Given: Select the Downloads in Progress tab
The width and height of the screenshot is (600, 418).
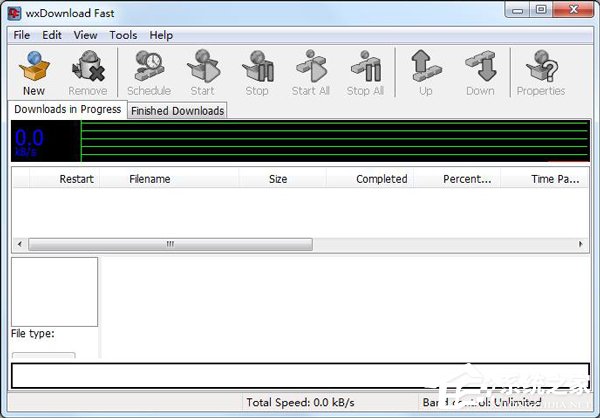Looking at the screenshot, I should (x=68, y=110).
